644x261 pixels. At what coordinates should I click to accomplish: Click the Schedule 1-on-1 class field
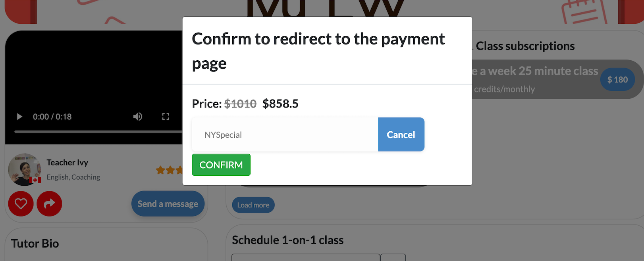tap(306, 257)
